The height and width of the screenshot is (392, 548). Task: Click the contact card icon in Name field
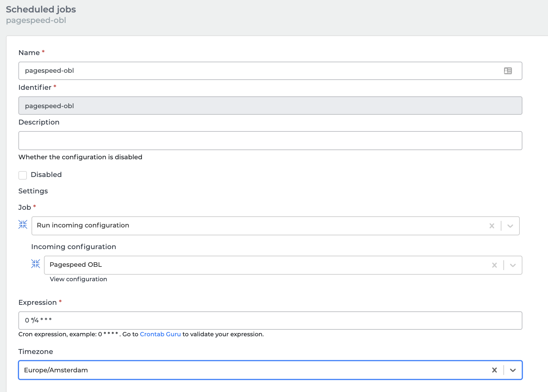(508, 71)
